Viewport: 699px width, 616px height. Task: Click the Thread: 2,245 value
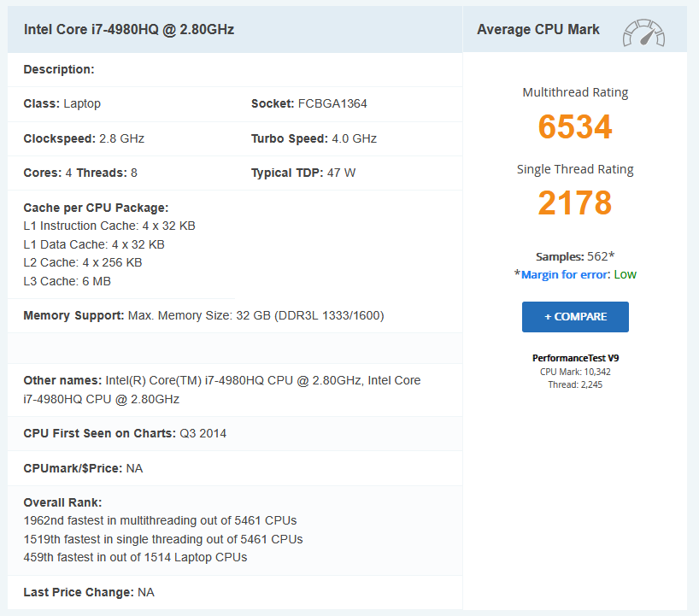coord(575,384)
